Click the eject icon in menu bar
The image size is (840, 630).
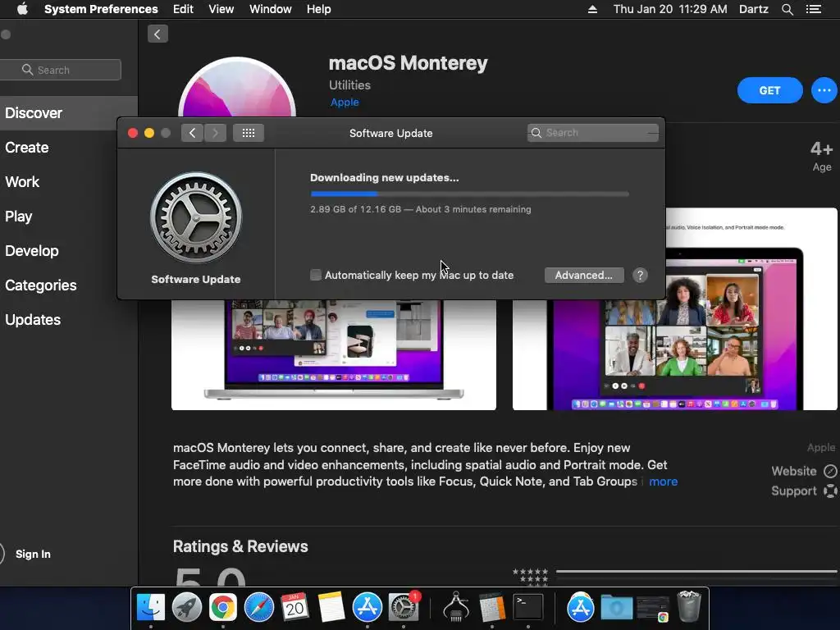click(x=592, y=9)
